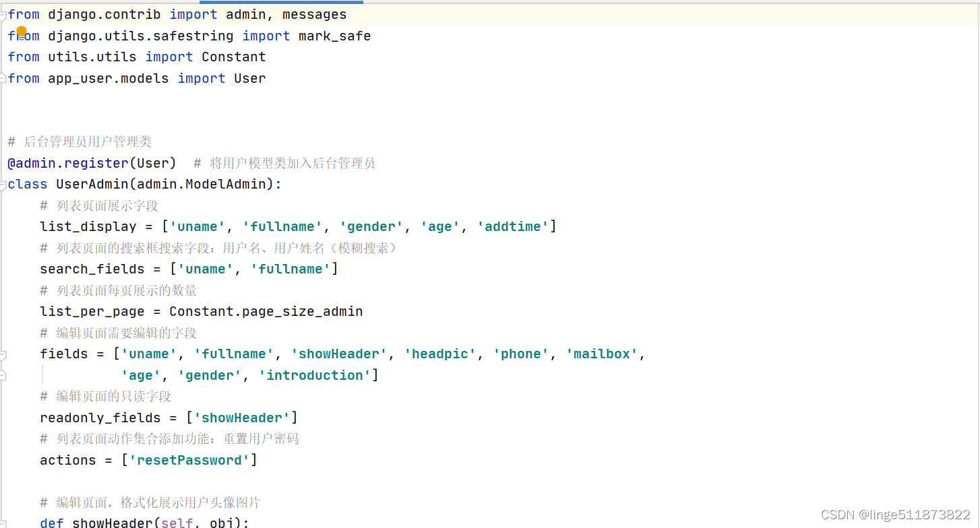Click the 'mailbox' string

coord(602,354)
